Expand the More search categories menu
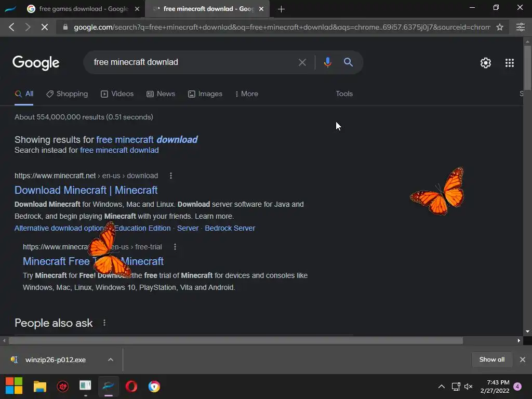This screenshot has height=399, width=532. pos(247,94)
